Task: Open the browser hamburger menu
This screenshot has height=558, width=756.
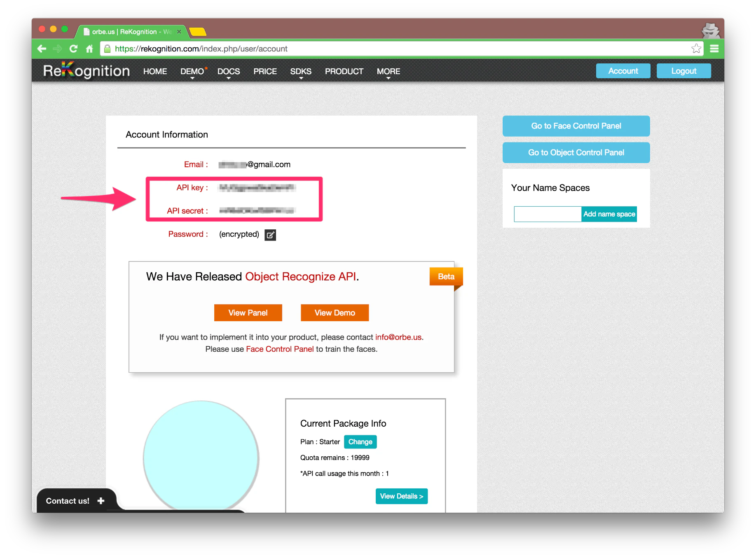Action: coord(714,49)
